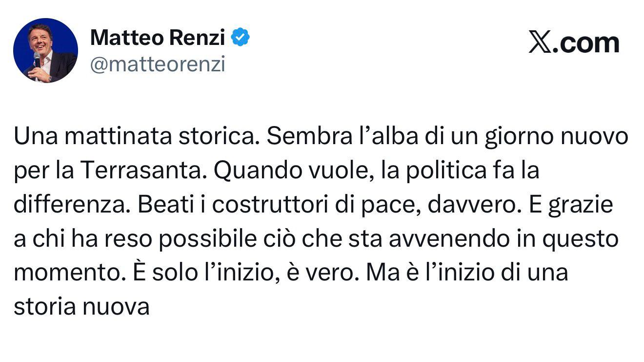Open the @matteorenzi handle link
This screenshot has height=362, width=644.
[x=158, y=64]
